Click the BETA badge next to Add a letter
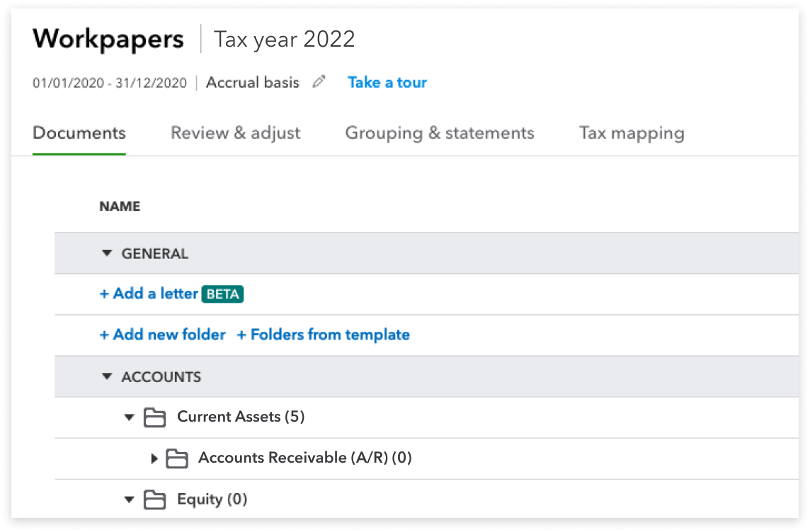 (223, 294)
